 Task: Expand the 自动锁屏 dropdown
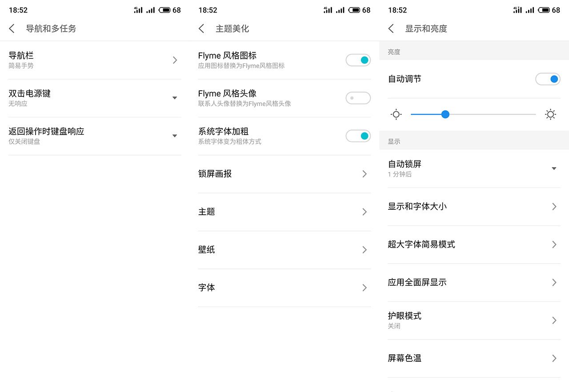(554, 168)
